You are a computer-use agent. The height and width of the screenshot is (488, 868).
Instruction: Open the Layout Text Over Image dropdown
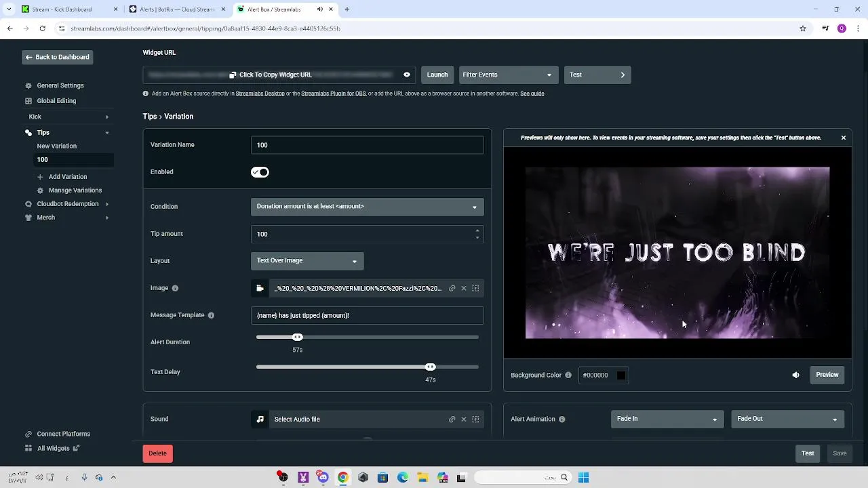point(307,260)
